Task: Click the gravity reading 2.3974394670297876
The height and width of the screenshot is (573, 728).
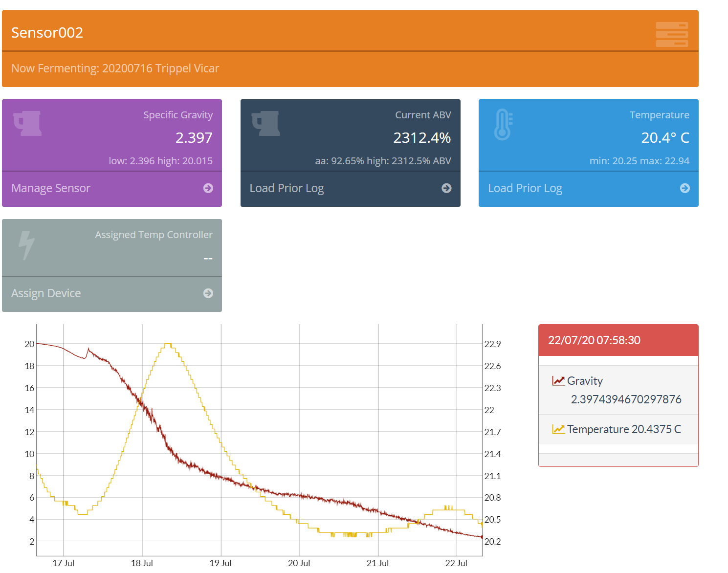Action: click(626, 399)
